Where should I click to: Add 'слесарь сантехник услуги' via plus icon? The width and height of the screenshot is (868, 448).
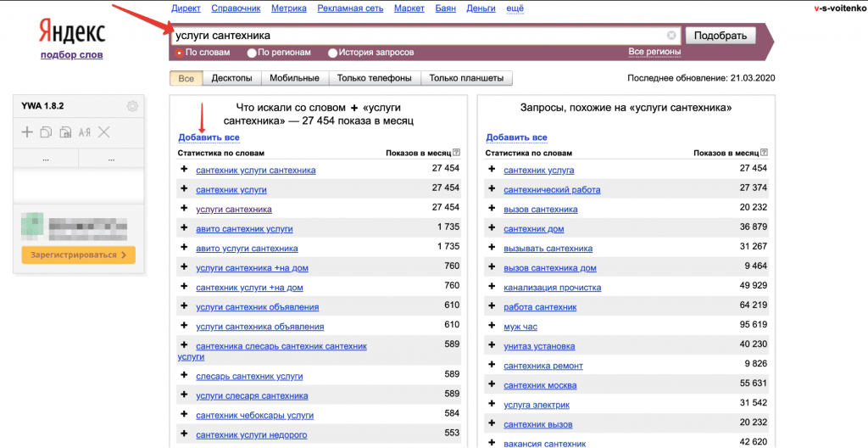pyautogui.click(x=184, y=375)
